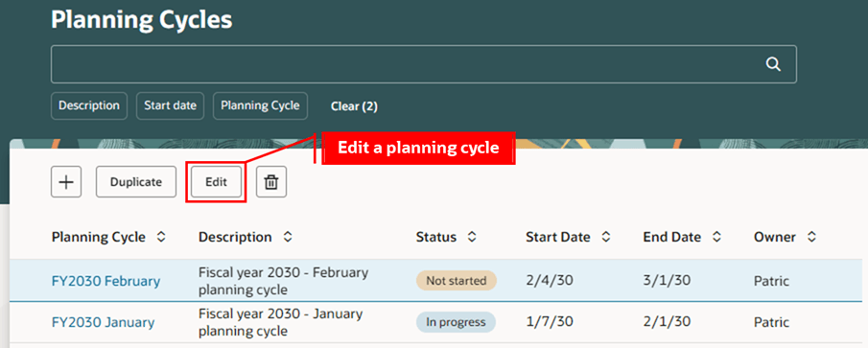Viewport: 868px width, 348px height.
Task: Click the Duplicate button
Action: 136,182
